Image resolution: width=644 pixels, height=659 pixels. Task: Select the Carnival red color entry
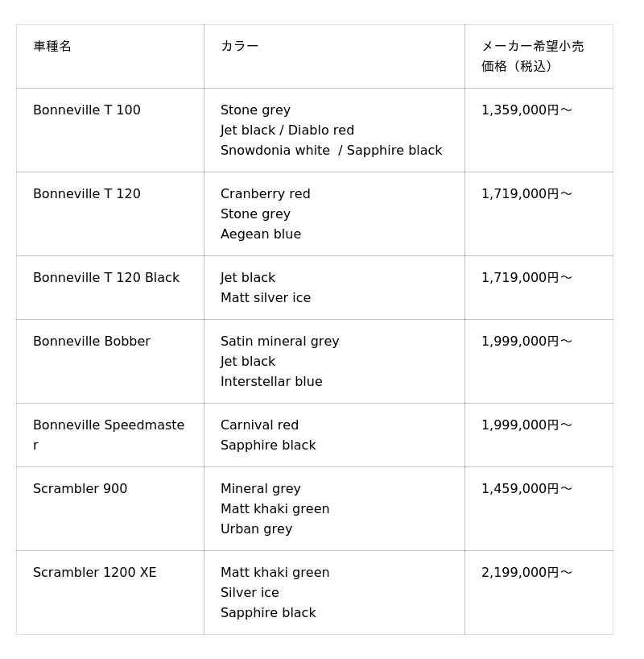click(x=259, y=425)
